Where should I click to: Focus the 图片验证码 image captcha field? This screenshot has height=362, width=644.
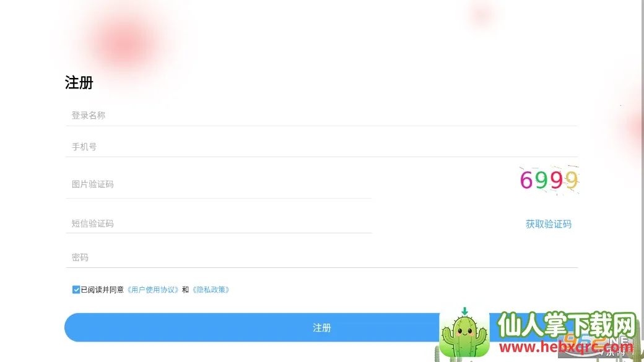coord(219,184)
